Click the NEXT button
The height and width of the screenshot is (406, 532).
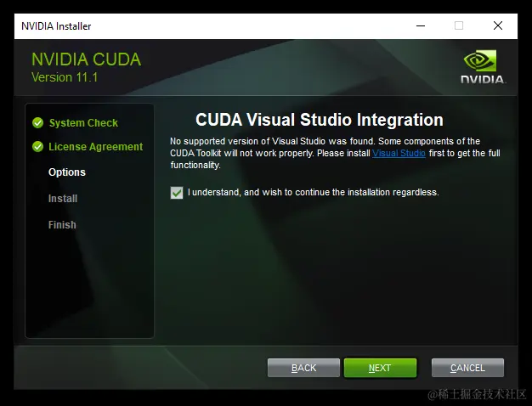[x=380, y=368]
